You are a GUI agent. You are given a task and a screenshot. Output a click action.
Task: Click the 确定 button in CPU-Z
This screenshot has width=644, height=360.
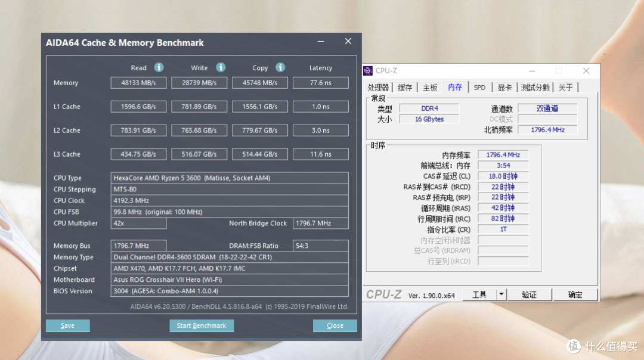coord(575,294)
